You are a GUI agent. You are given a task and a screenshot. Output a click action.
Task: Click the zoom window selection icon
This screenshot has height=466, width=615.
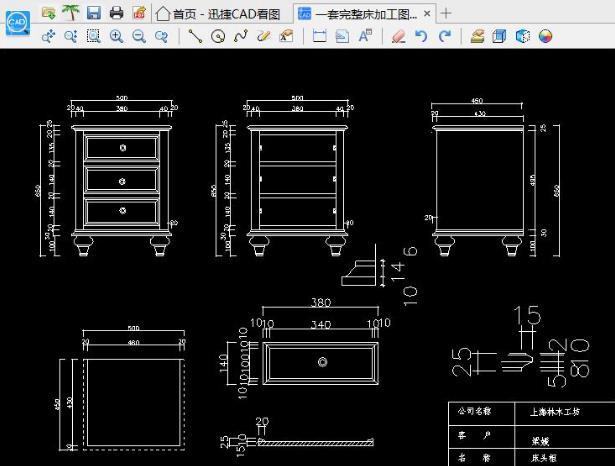coord(94,36)
